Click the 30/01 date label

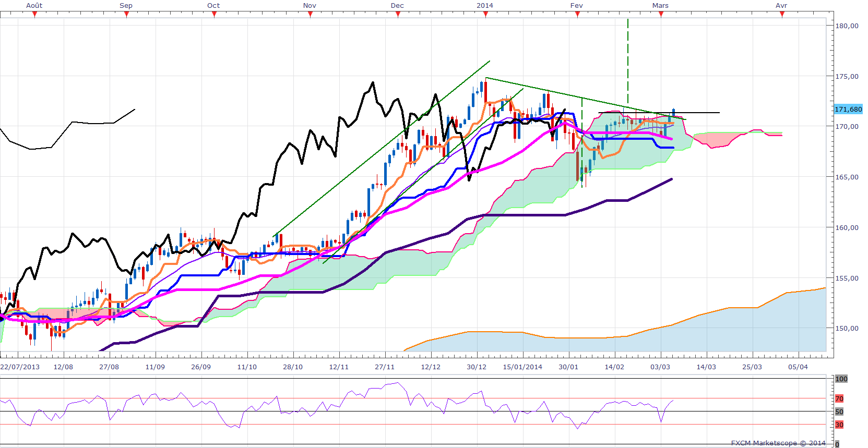568,367
